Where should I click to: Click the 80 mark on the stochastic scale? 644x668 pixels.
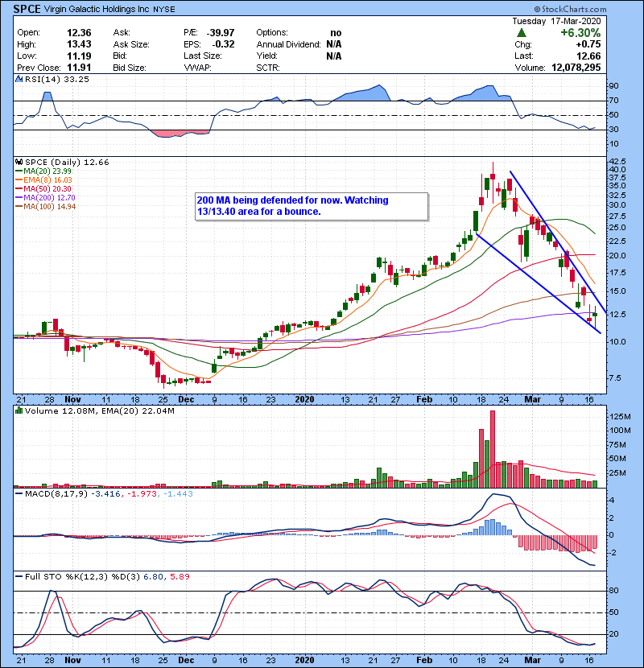point(613,591)
